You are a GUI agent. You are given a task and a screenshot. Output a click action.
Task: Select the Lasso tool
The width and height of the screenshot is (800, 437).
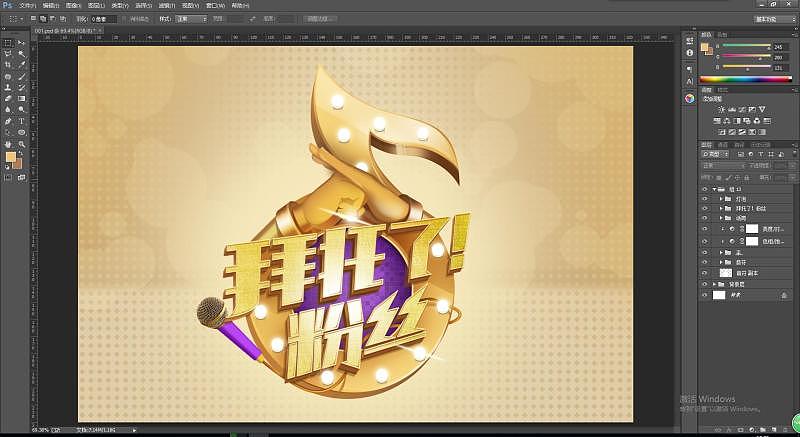coord(8,54)
